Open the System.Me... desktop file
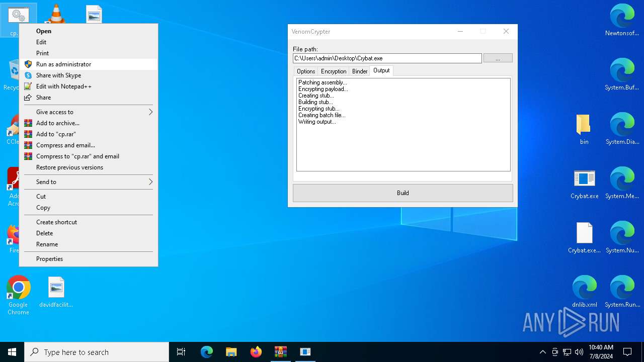644x362 pixels. pos(622,184)
